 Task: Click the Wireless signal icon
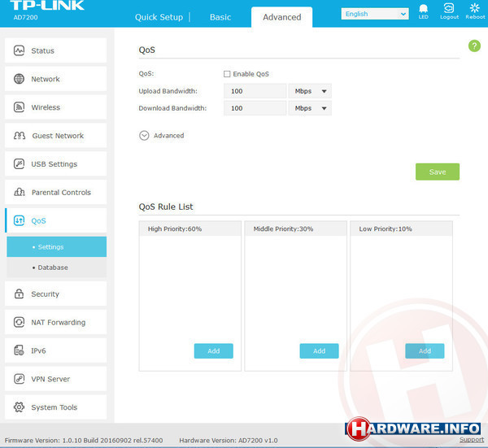click(x=19, y=107)
